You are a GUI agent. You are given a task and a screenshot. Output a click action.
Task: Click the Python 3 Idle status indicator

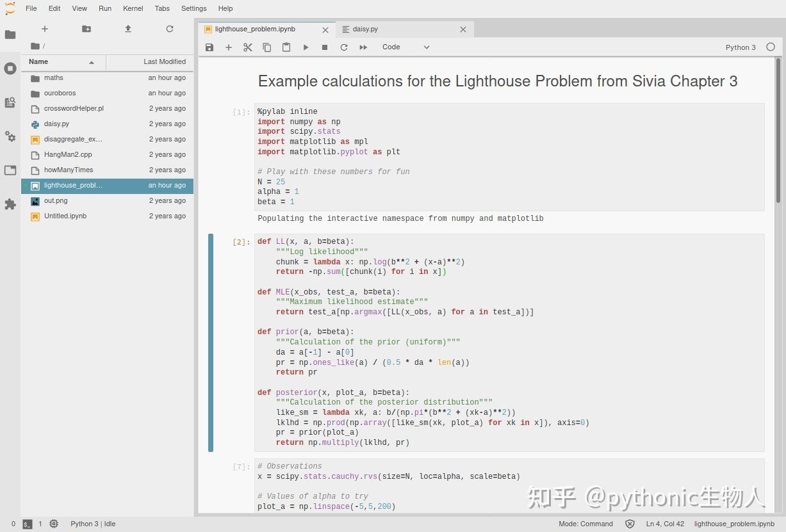click(92, 524)
